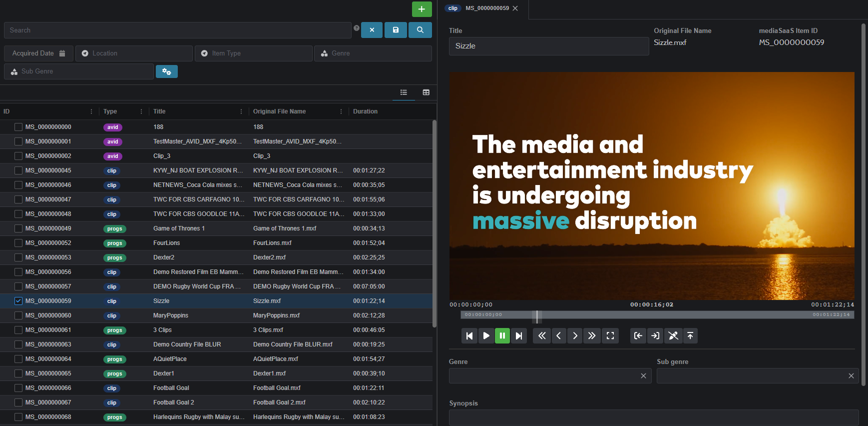Click the fast rewind double-chevron button

click(542, 336)
